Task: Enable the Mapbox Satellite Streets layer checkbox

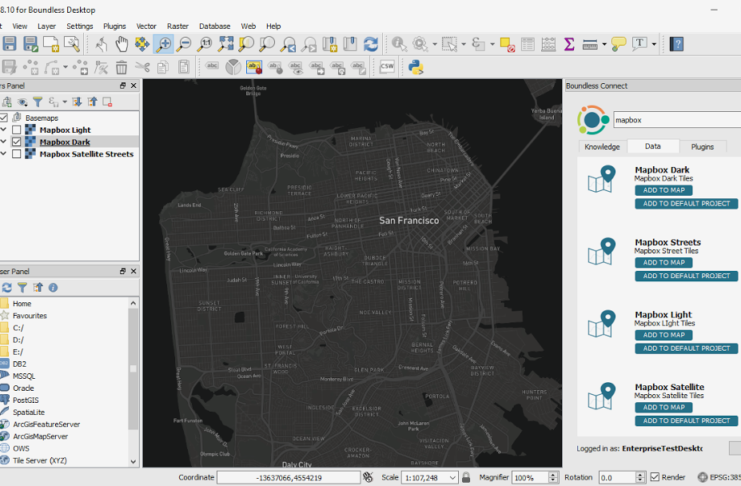Action: click(17, 154)
